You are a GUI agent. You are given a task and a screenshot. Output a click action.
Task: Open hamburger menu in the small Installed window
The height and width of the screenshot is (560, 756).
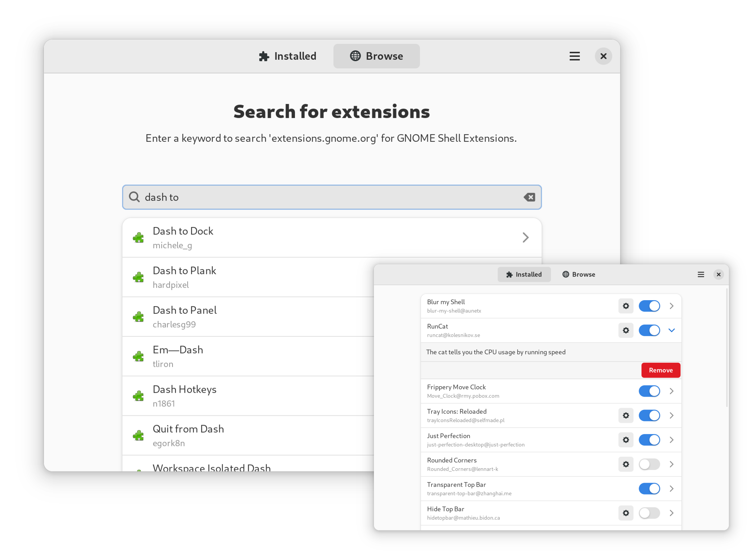(701, 275)
